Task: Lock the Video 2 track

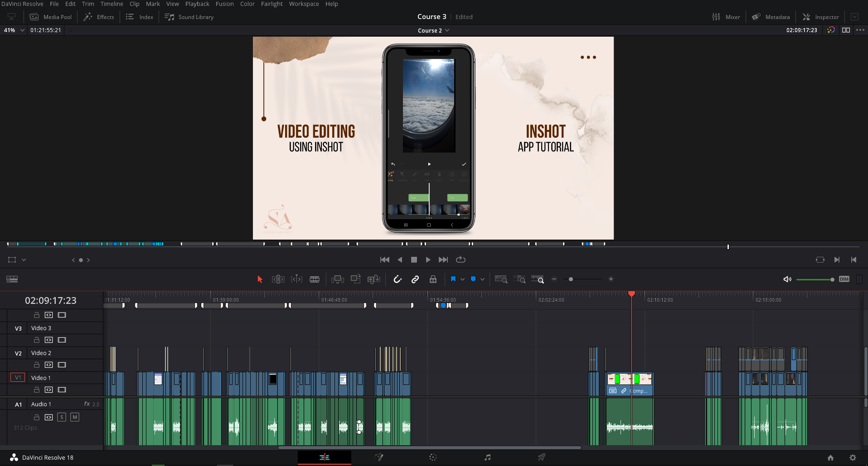Action: coord(37,365)
